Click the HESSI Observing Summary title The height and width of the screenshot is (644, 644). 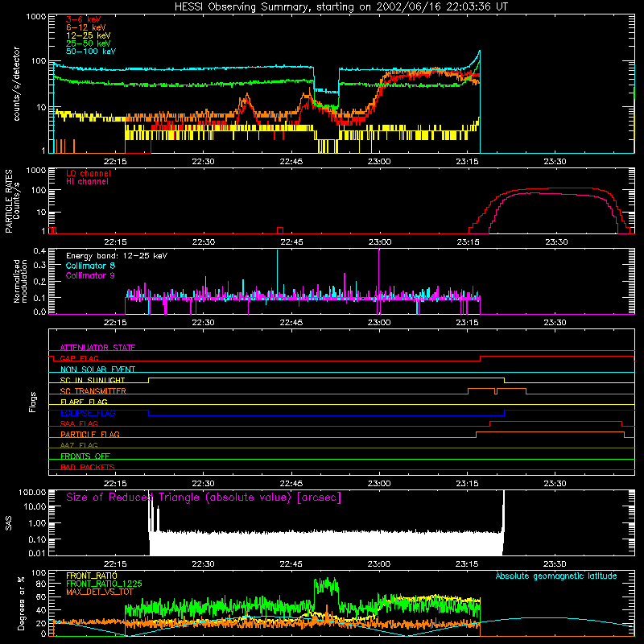341,7
